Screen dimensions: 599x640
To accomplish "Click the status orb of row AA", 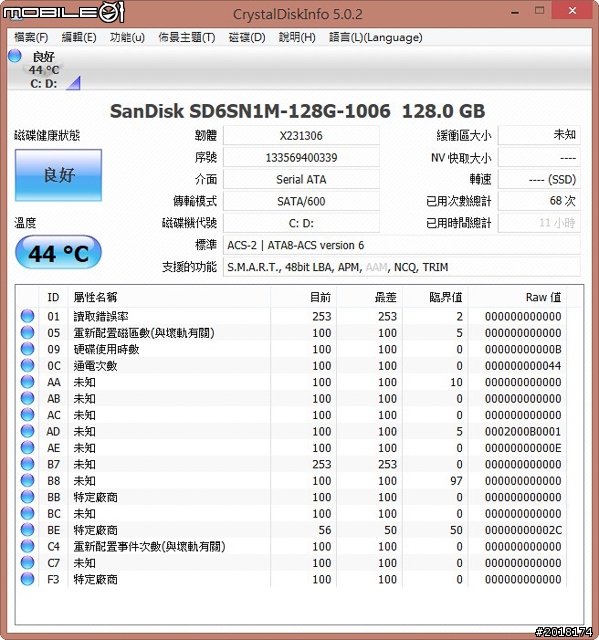I will pyautogui.click(x=27, y=382).
